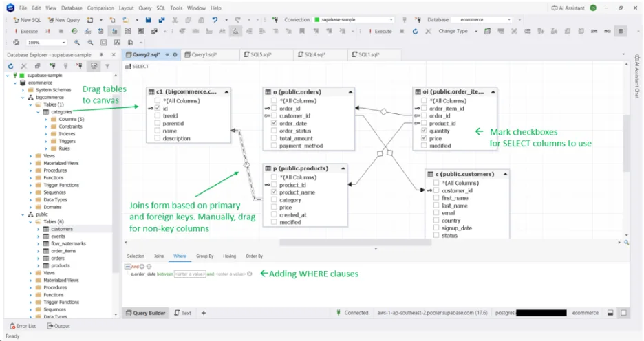This screenshot has width=644, height=341.
Task: Switch to the Text view at the bottom
Action: click(183, 313)
